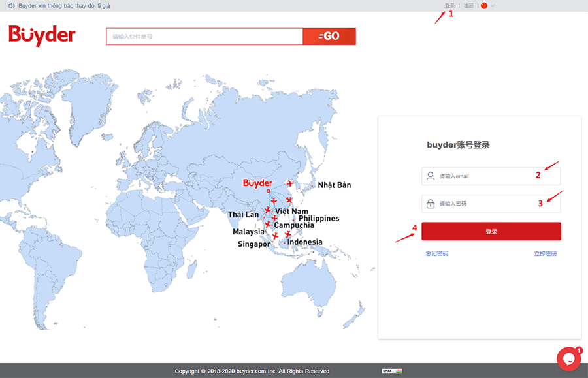Click the 忘记密码 forgot password link

click(437, 253)
